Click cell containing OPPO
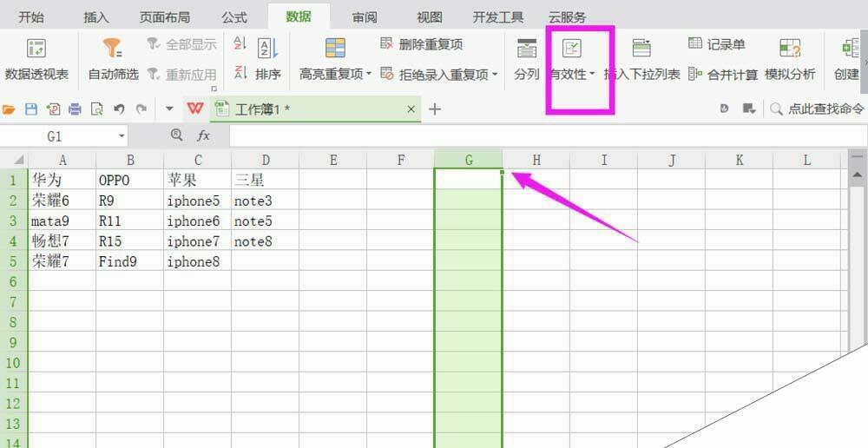The image size is (868, 448). (130, 180)
